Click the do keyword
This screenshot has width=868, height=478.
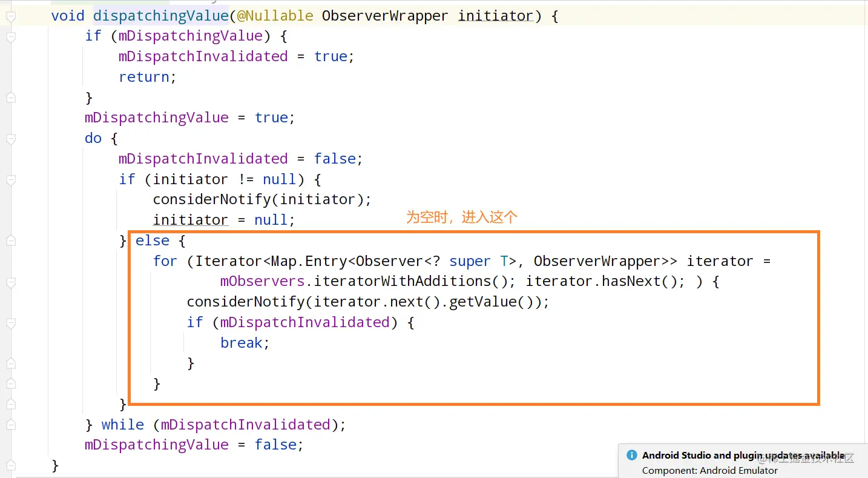[93, 138]
